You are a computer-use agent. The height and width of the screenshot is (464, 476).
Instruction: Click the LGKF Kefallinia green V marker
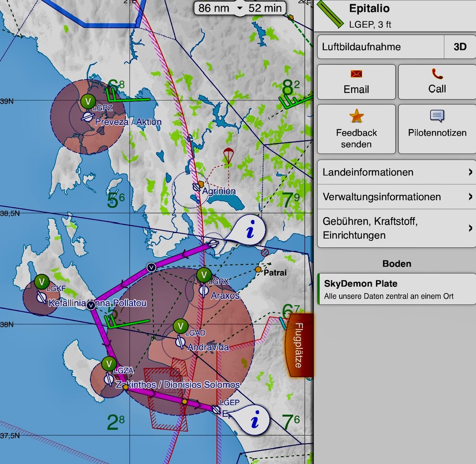[x=42, y=282]
